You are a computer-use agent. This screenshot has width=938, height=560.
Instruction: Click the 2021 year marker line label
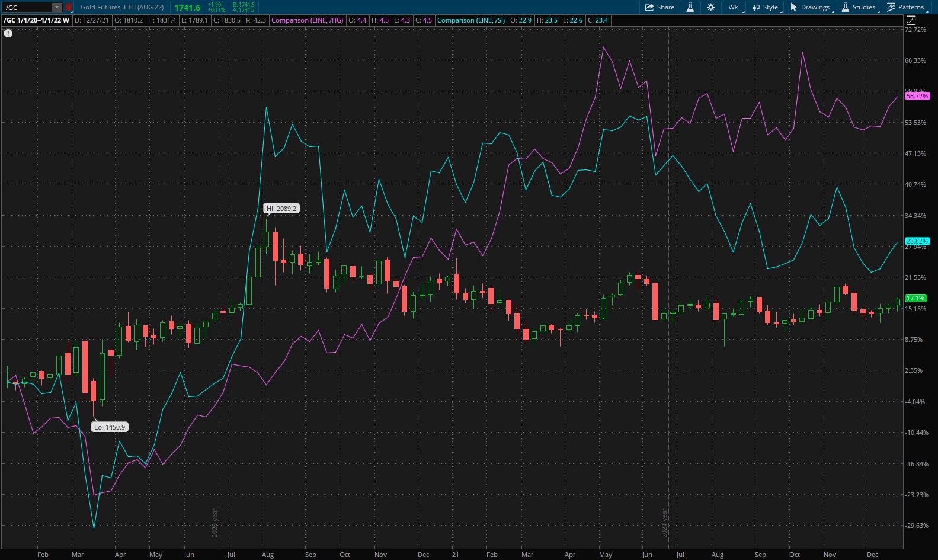point(665,523)
